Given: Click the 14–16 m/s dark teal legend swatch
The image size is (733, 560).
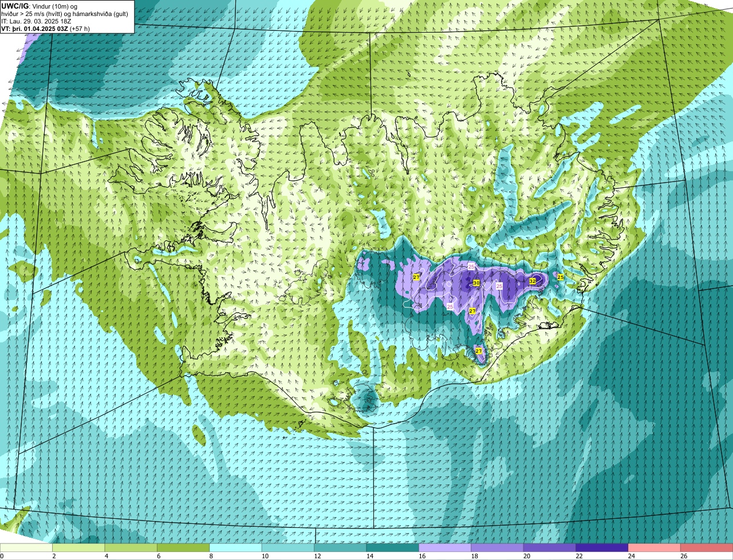Looking at the screenshot, I should (x=393, y=547).
